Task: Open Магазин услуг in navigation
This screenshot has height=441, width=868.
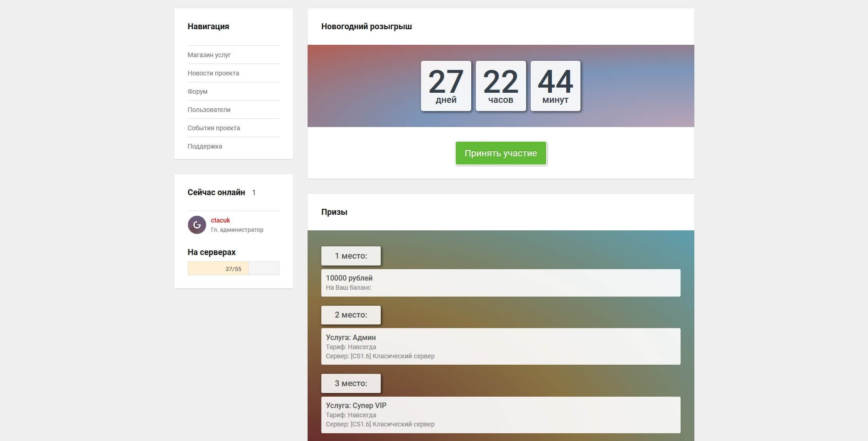Action: [209, 55]
